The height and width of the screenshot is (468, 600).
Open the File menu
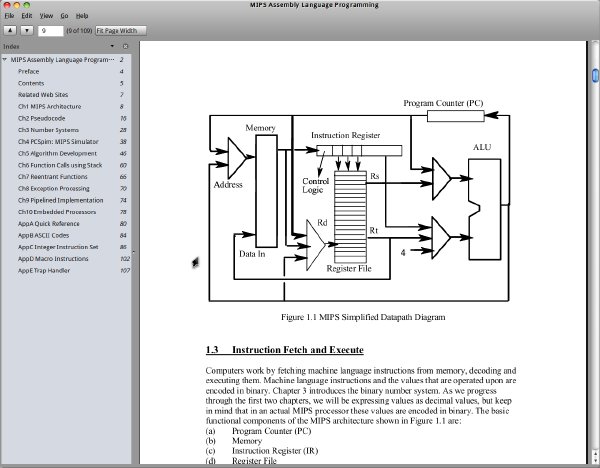pyautogui.click(x=9, y=16)
